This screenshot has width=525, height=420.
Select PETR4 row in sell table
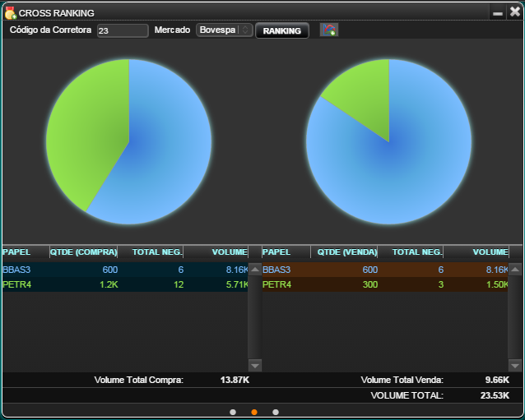click(x=385, y=284)
